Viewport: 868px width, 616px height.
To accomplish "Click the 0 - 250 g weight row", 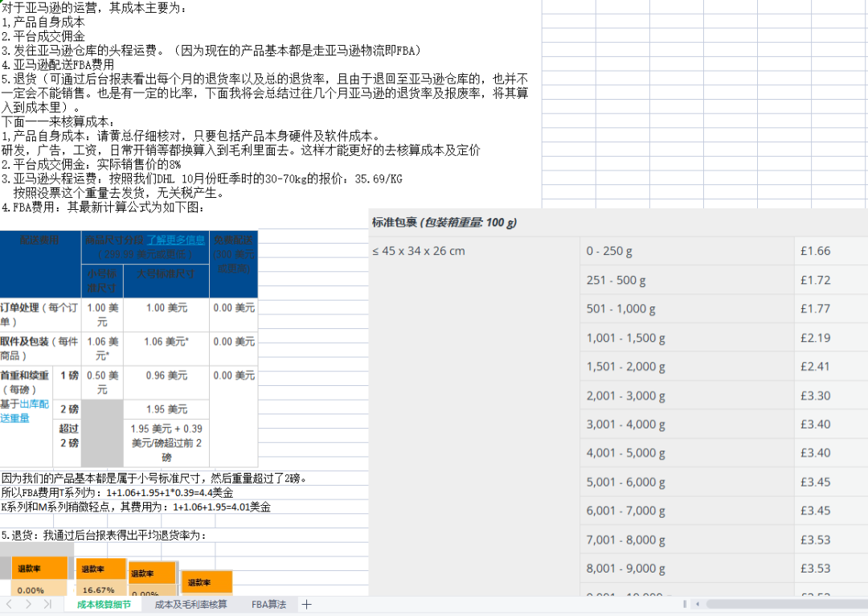I will tap(609, 251).
